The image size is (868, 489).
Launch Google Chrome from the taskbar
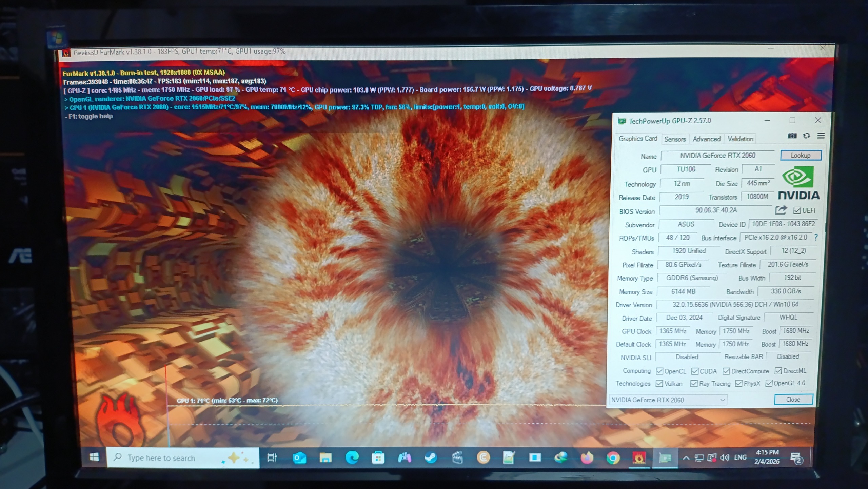coord(613,459)
